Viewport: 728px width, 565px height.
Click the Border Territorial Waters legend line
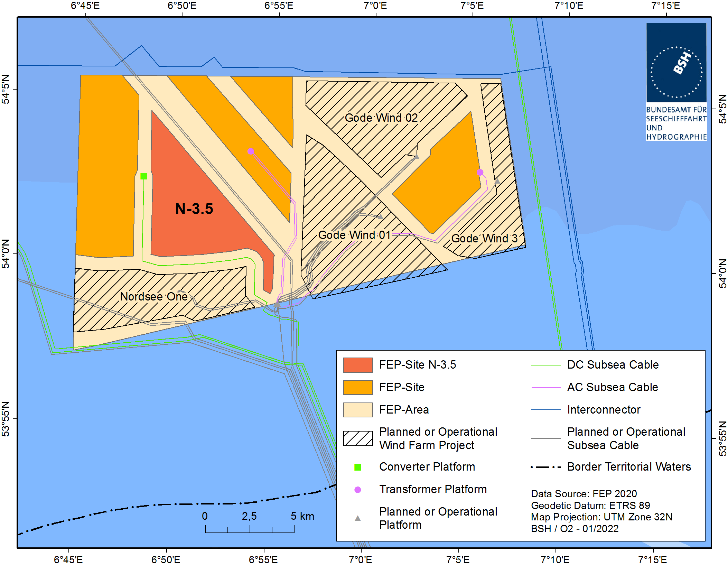[x=546, y=467]
